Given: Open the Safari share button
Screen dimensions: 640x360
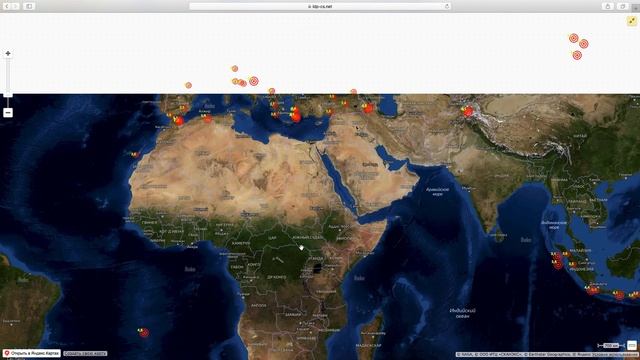Looking at the screenshot, I should click(608, 6).
